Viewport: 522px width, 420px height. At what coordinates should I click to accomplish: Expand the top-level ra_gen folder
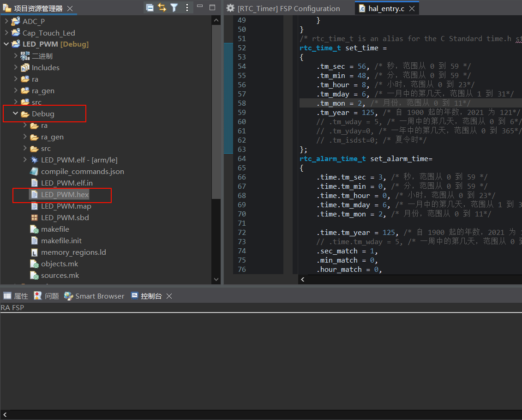pyautogui.click(x=16, y=90)
